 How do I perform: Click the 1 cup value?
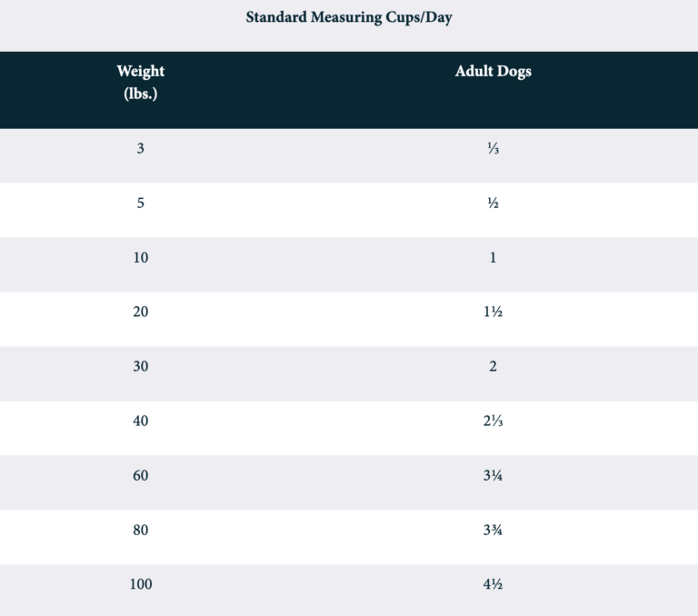click(x=493, y=258)
